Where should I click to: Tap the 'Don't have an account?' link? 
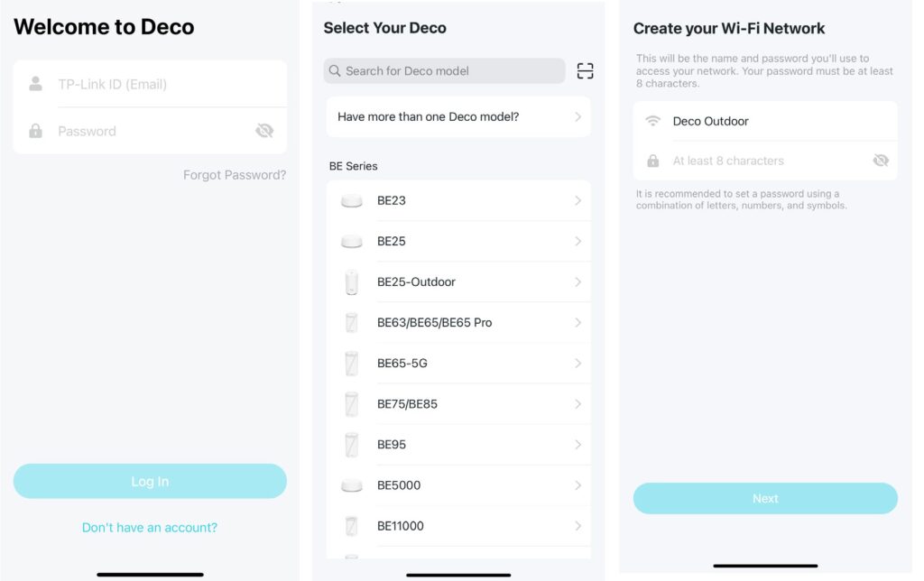click(150, 527)
